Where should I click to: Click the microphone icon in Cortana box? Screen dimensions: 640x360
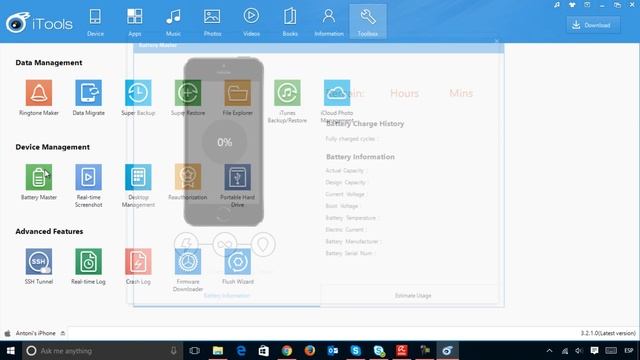pyautogui.click(x=173, y=351)
